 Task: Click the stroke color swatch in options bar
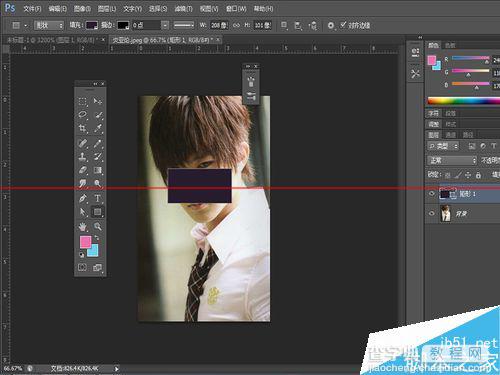[x=123, y=25]
